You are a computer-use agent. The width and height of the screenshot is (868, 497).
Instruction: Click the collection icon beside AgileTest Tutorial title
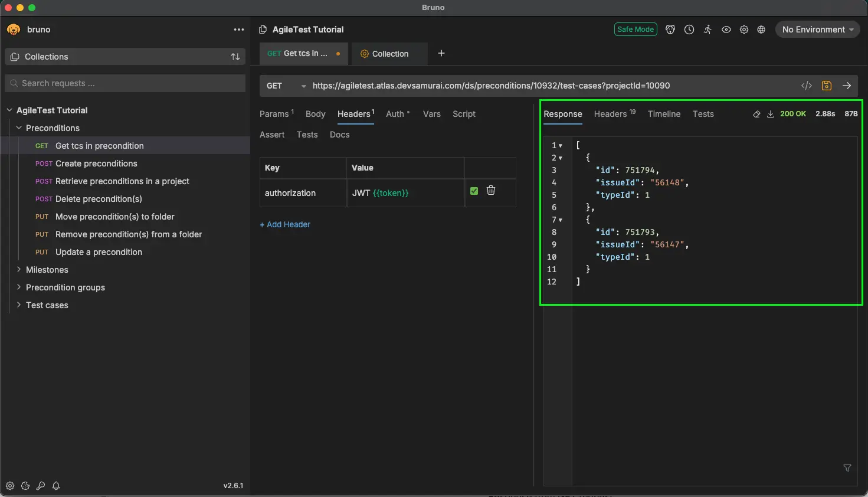[x=263, y=30]
